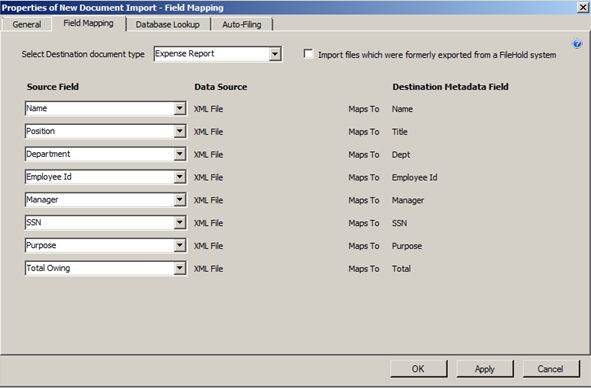Switch to the General tab
591x388 pixels.
click(x=27, y=25)
